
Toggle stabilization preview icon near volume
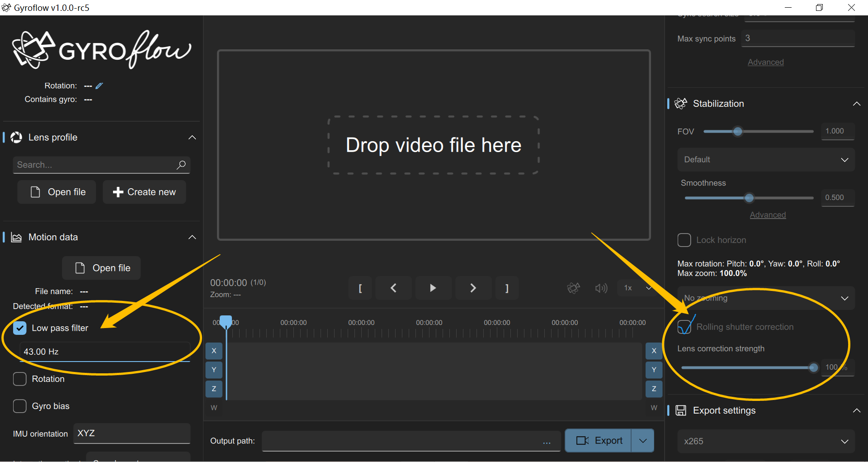[574, 288]
